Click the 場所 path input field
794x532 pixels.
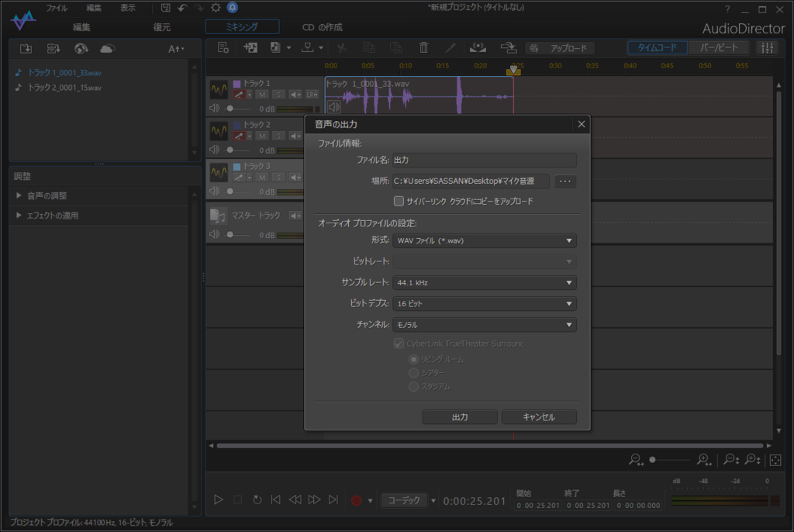pos(471,181)
